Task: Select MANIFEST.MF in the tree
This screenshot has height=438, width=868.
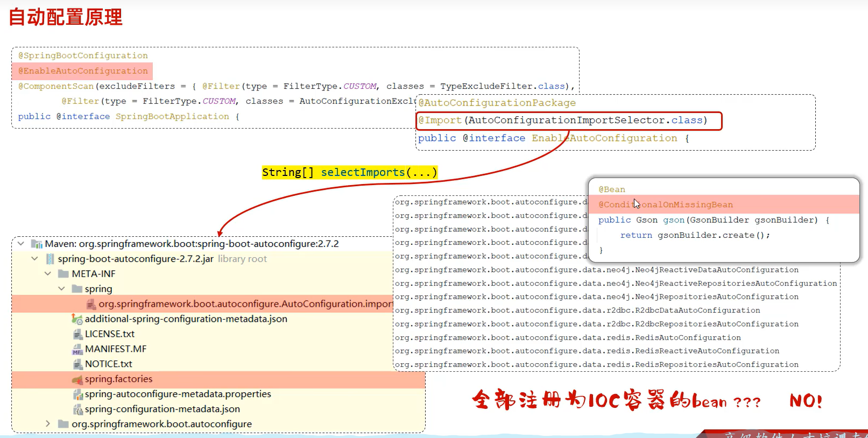Action: [115, 349]
